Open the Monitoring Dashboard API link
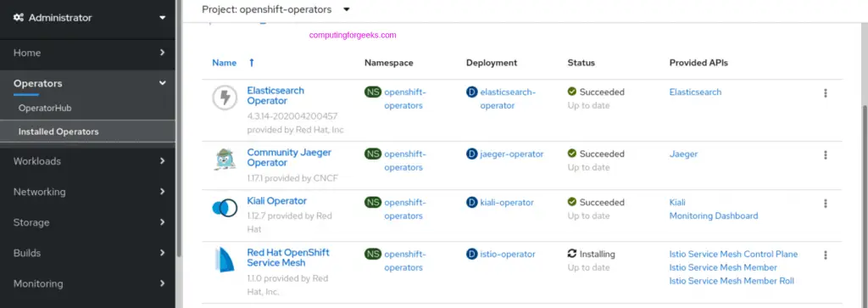 (x=714, y=216)
